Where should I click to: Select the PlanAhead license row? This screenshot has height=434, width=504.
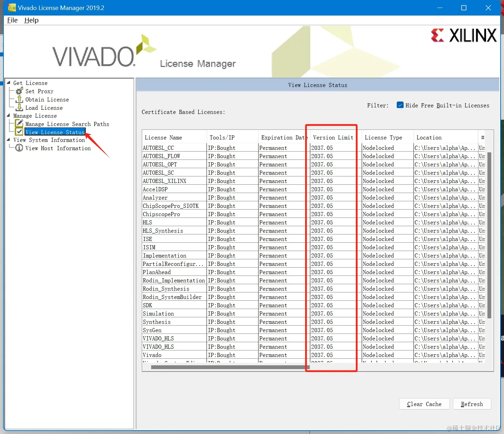pos(313,272)
